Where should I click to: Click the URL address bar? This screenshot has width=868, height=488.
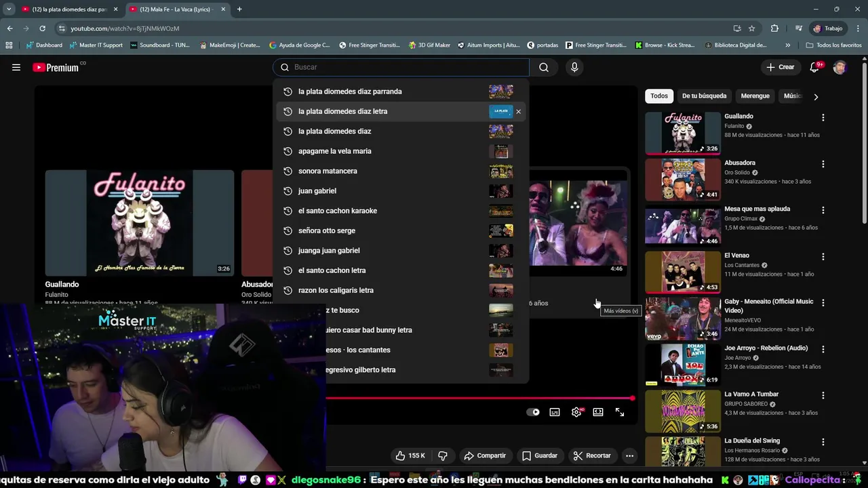click(393, 28)
